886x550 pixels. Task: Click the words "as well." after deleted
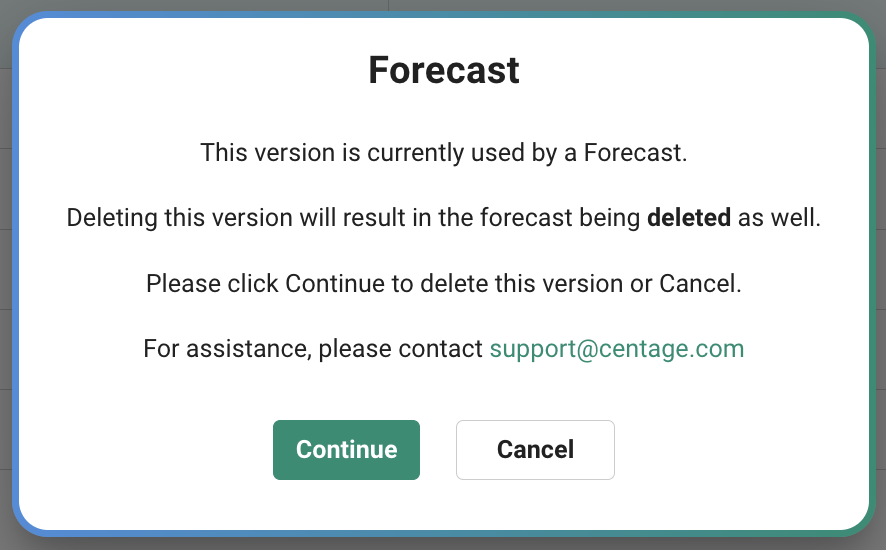[x=779, y=218]
